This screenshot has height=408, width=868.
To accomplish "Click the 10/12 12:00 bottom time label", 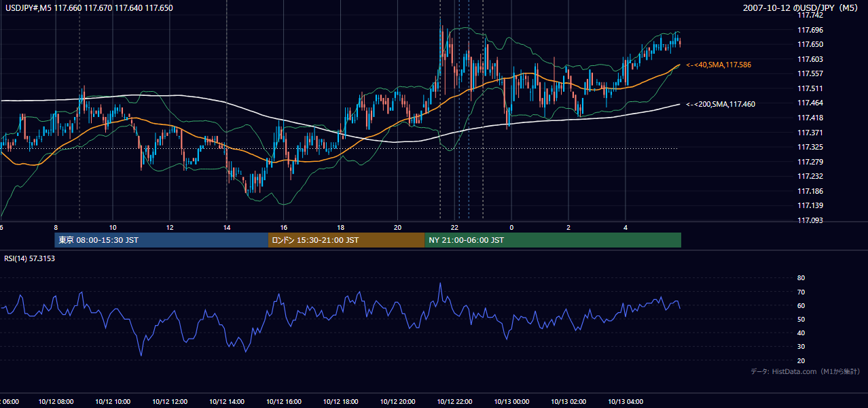I will [x=169, y=402].
